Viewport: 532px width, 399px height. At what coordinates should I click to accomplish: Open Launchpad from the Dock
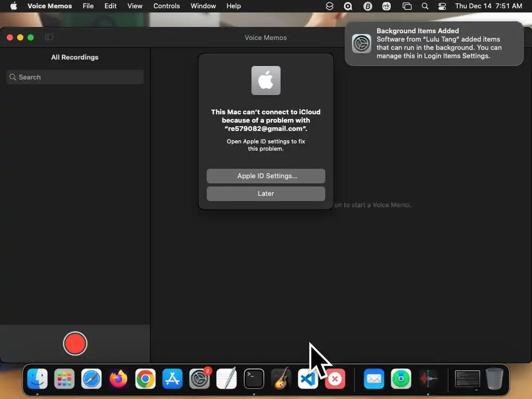pyautogui.click(x=64, y=378)
